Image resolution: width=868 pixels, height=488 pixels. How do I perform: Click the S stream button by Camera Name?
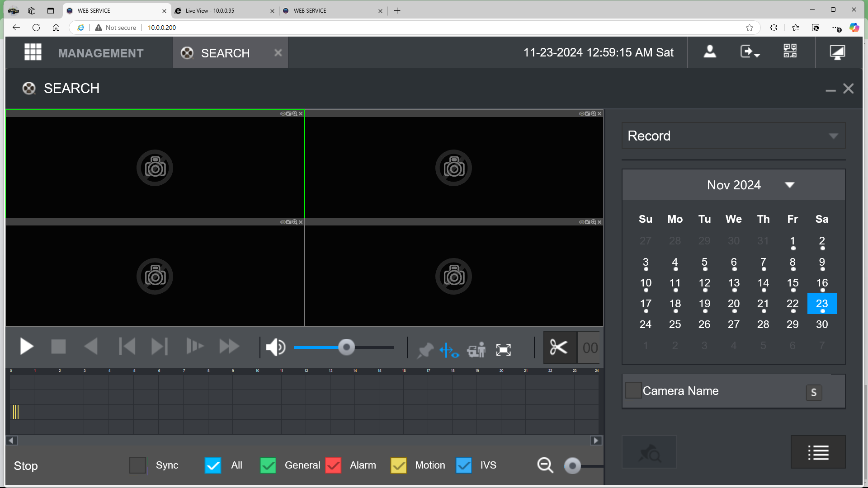tap(814, 393)
